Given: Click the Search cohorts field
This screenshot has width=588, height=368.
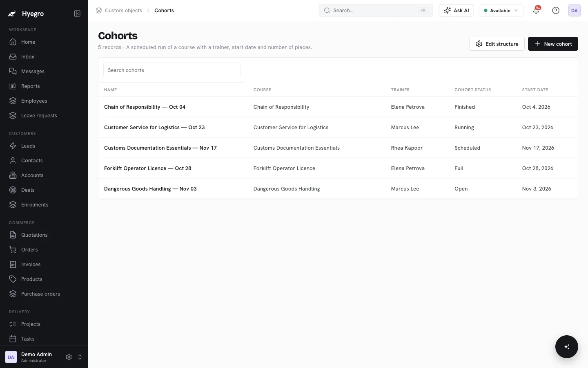Looking at the screenshot, I should pyautogui.click(x=172, y=70).
